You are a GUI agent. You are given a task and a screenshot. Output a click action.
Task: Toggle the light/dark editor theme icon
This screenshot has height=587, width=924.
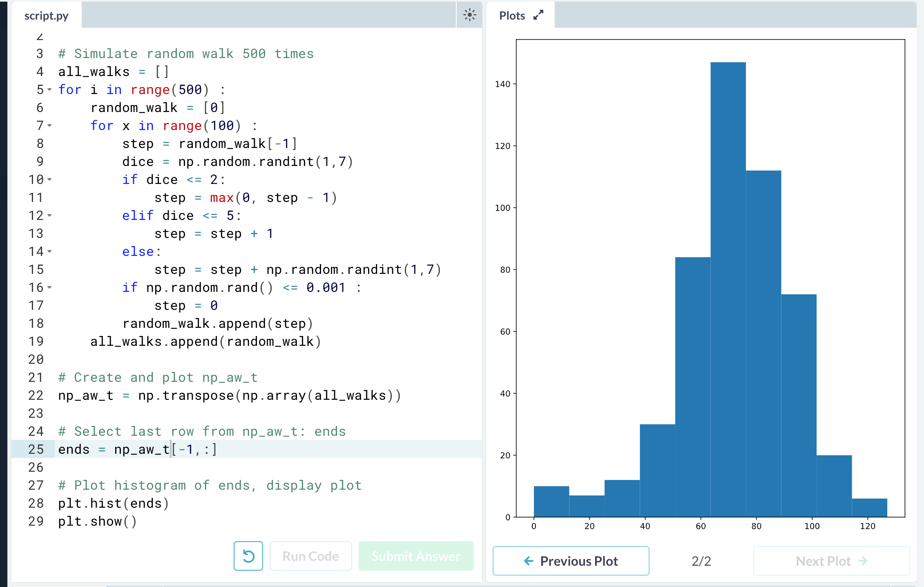pos(469,15)
